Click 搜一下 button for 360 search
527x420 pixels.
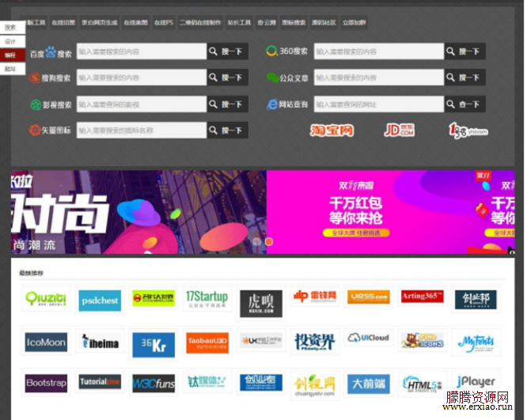click(464, 51)
